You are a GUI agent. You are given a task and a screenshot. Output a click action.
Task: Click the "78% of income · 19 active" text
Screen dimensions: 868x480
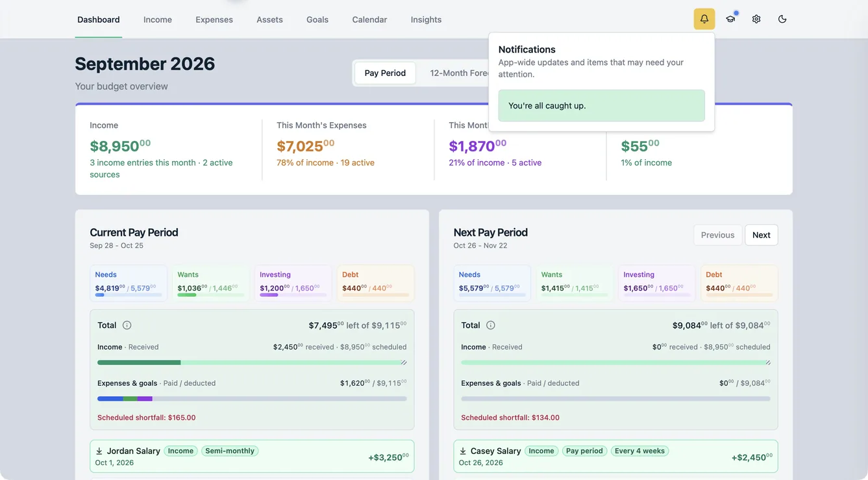click(x=325, y=162)
